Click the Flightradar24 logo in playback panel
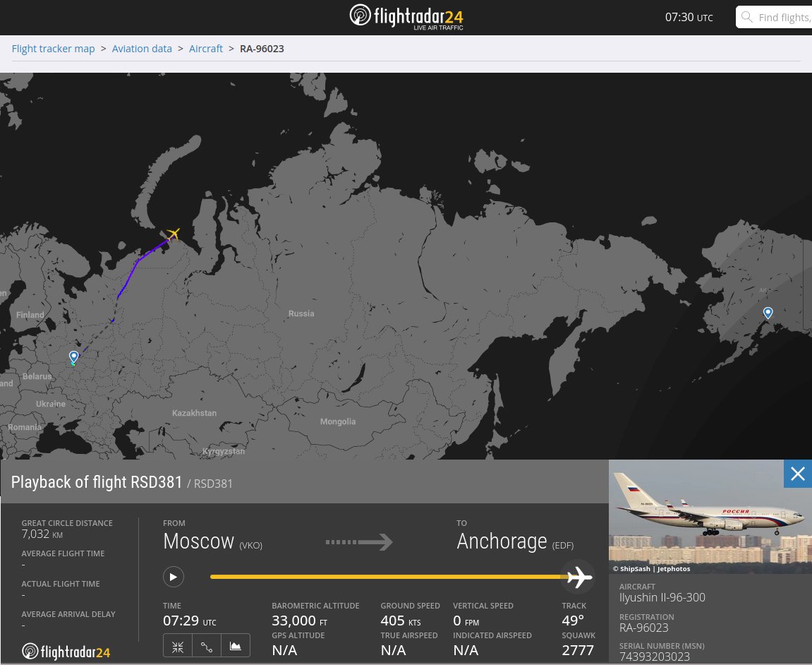The image size is (812, 665). [66, 652]
